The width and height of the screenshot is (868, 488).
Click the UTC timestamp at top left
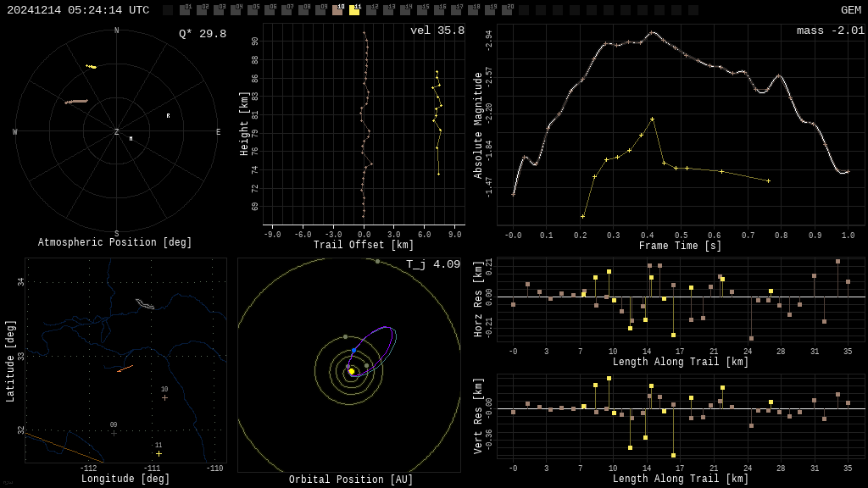(78, 10)
